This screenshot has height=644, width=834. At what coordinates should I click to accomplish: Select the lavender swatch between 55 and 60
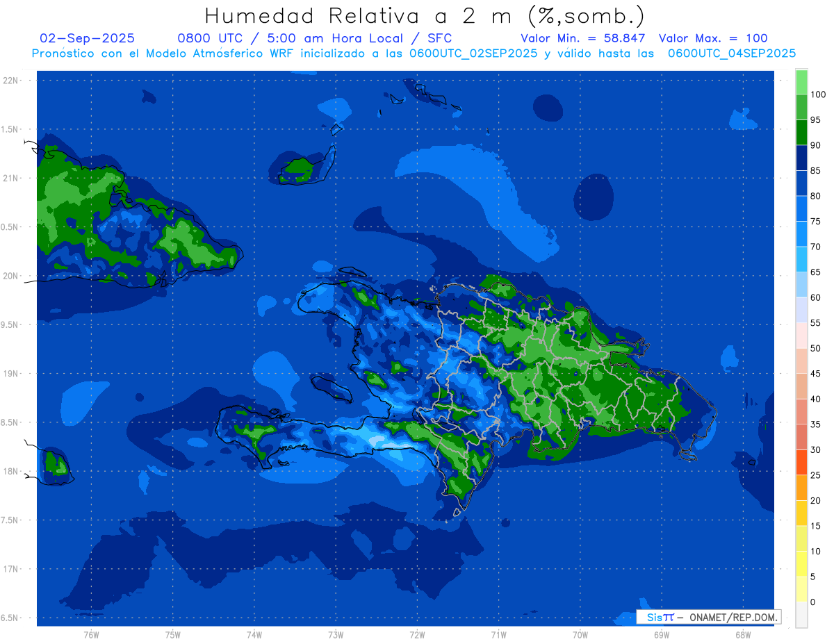(801, 310)
